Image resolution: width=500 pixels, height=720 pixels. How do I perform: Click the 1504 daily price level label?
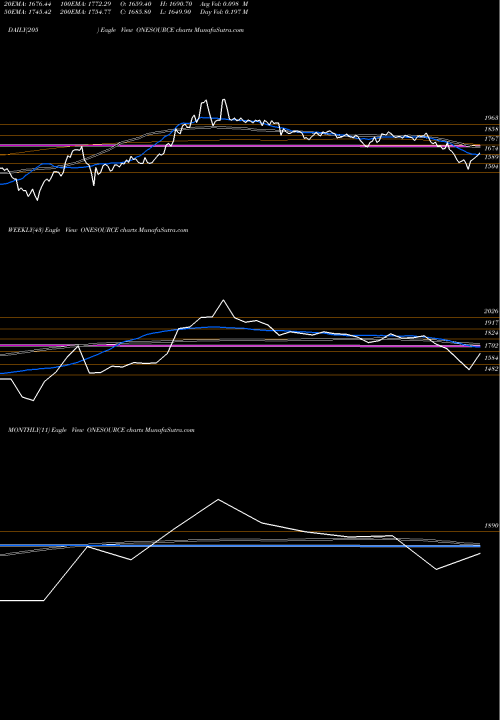(x=491, y=167)
